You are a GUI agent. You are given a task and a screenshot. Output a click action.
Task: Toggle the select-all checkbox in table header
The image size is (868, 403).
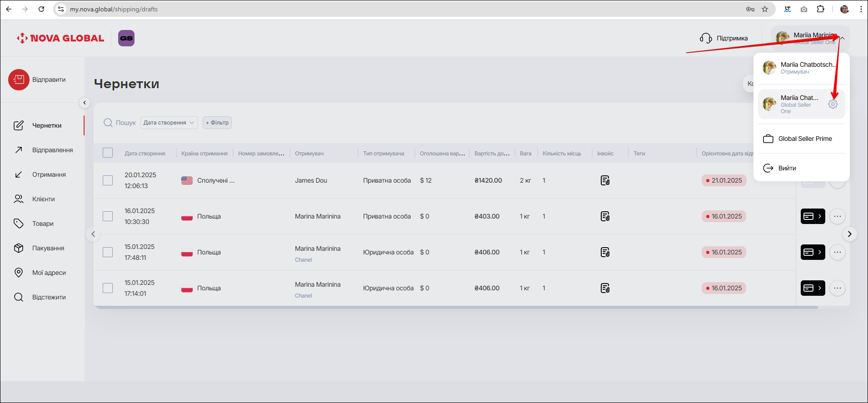coord(108,153)
